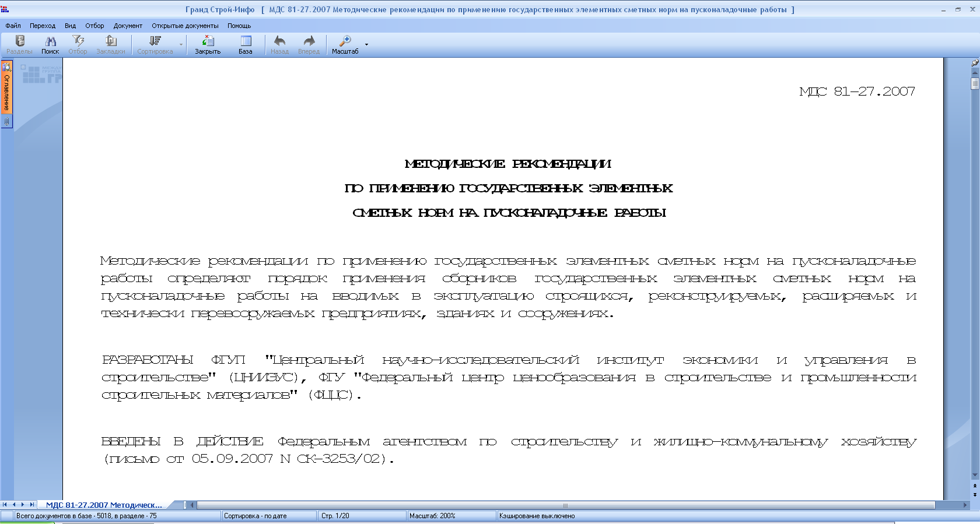Click the 'Стр. 1/20' page indicator

(335, 516)
